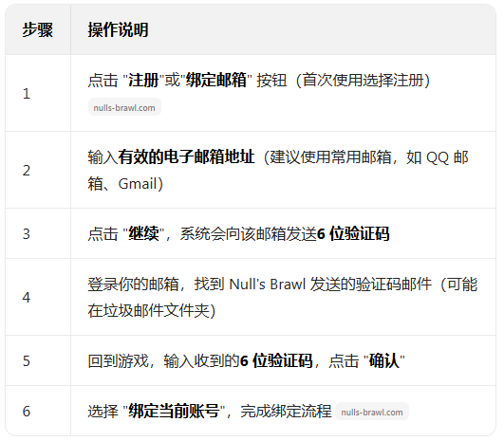Click the text 在垃圾邮件文件夹
This screenshot has width=504, height=441.
click(148, 310)
